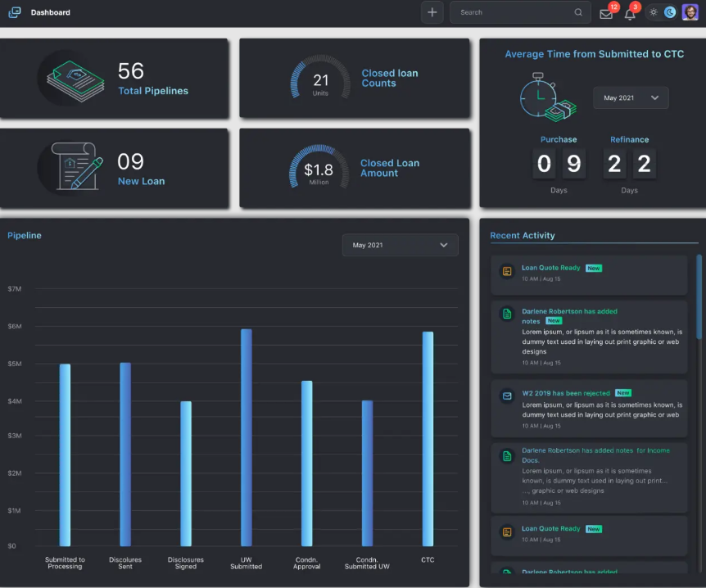Open the mail inbox icon
This screenshot has height=588, width=706.
606,13
